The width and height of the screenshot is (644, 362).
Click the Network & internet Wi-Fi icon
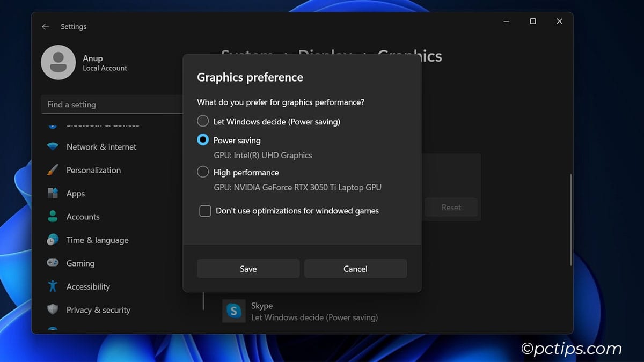point(53,147)
